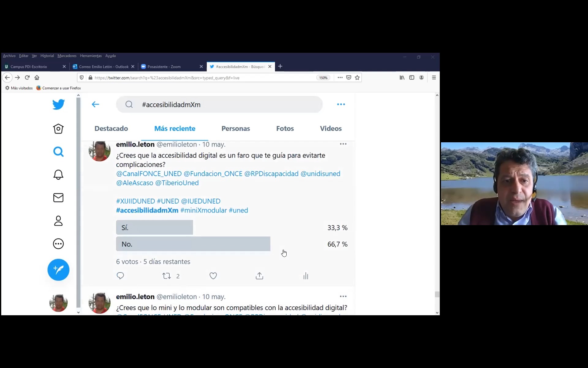Open Notifications bell in sidebar
588x368 pixels.
tap(58, 174)
